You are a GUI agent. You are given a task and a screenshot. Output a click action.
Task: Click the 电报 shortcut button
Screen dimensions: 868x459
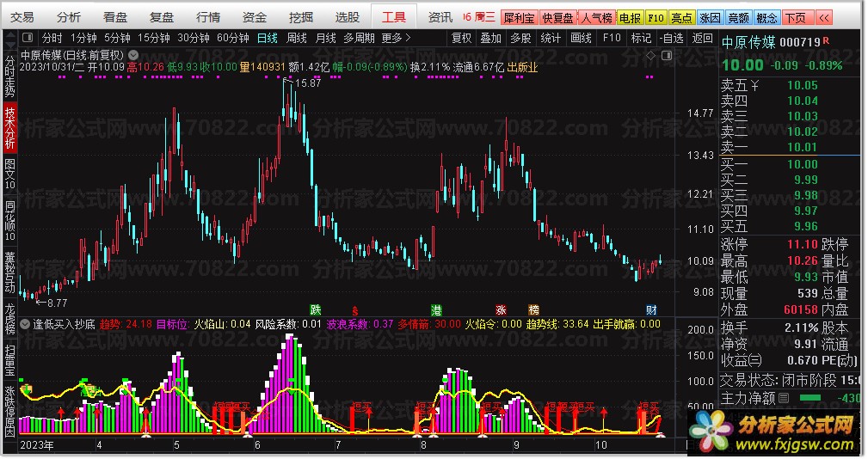(630, 18)
